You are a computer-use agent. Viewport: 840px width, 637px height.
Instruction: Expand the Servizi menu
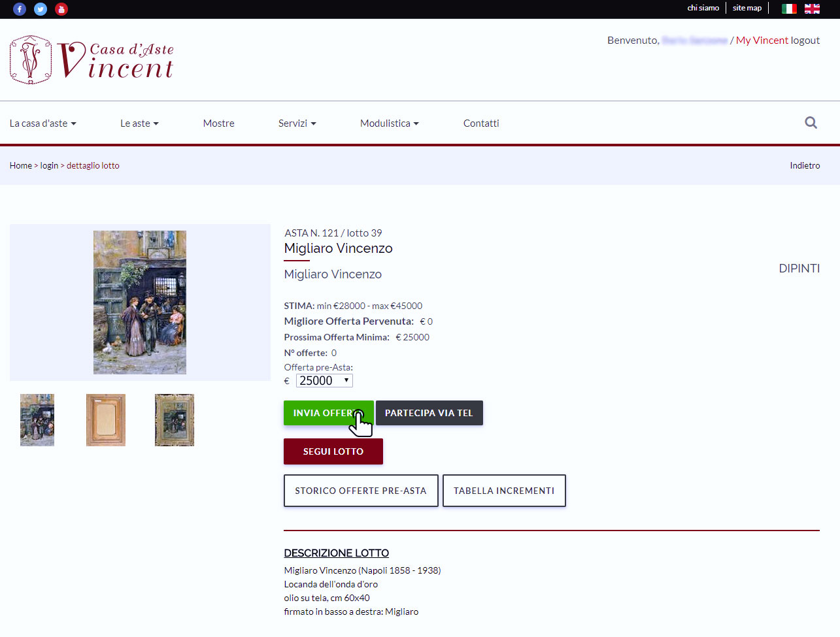coord(297,123)
